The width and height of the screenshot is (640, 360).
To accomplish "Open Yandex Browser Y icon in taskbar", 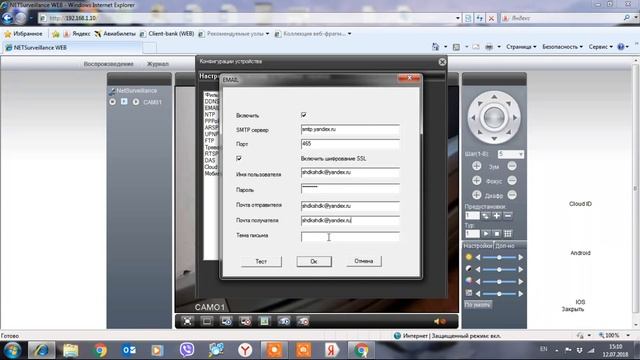I will tap(245, 350).
